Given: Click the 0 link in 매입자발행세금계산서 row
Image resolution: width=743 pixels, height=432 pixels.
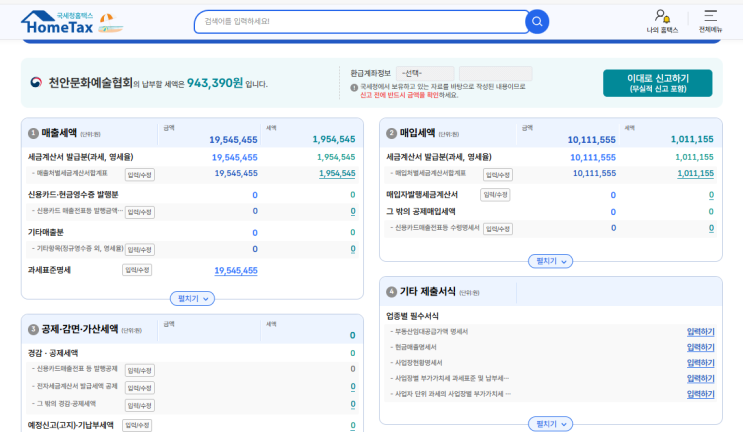Looking at the screenshot, I should tap(711, 195).
